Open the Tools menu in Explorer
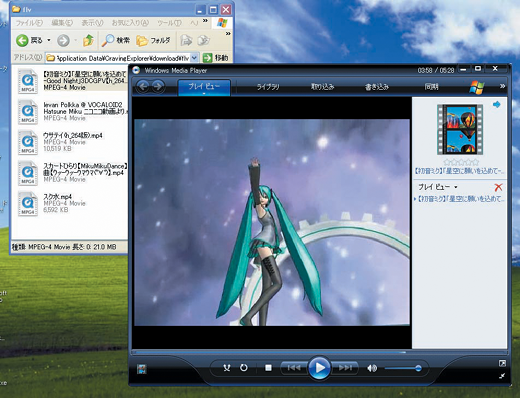Screen dimensions: 520x398 click(x=169, y=23)
